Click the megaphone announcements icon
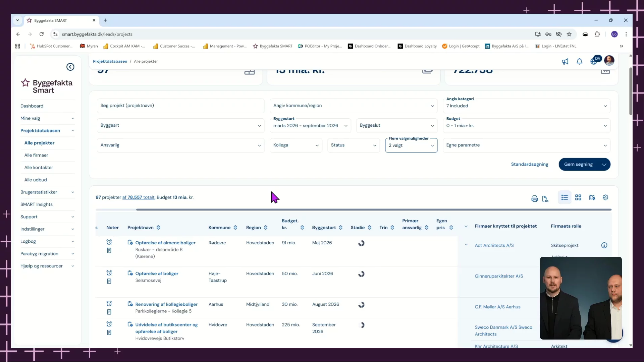 click(x=565, y=61)
